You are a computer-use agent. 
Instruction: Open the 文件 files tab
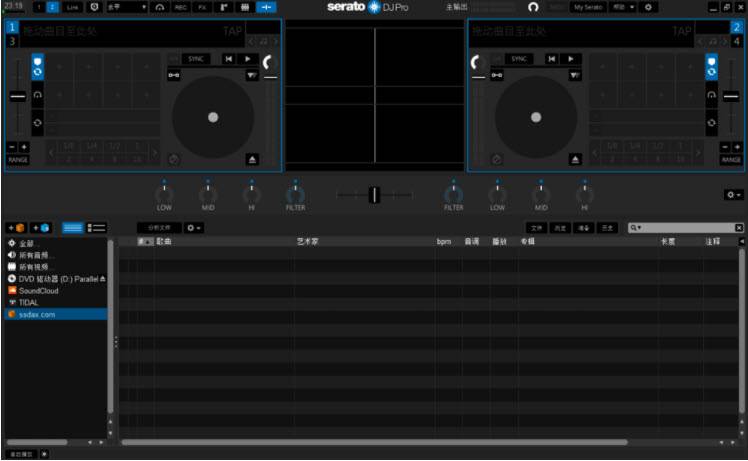point(537,228)
